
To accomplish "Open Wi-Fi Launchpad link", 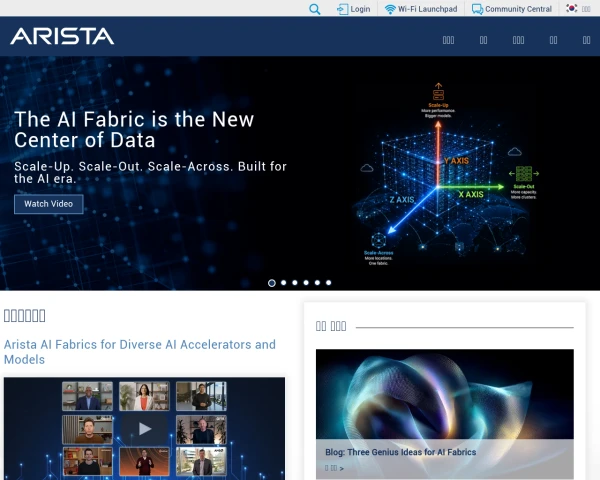I will point(427,9).
